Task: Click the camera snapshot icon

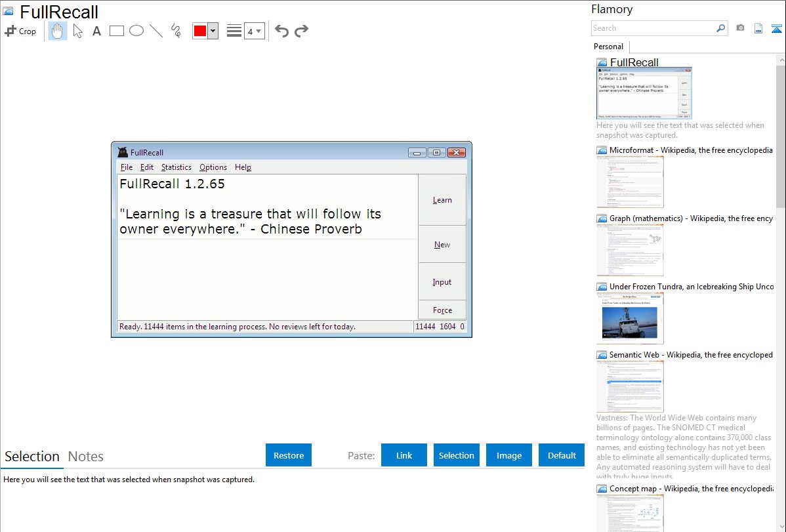Action: pyautogui.click(x=740, y=28)
